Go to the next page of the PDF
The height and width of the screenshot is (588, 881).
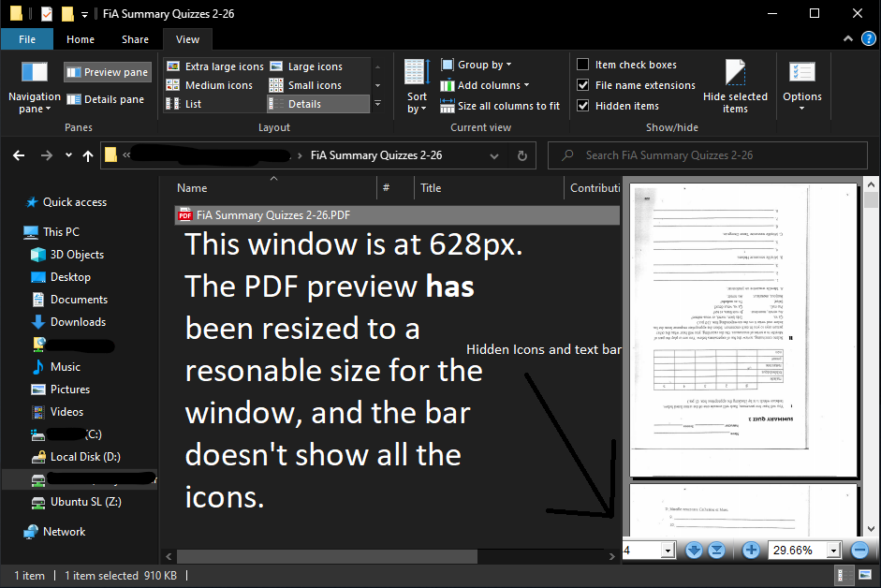694,550
